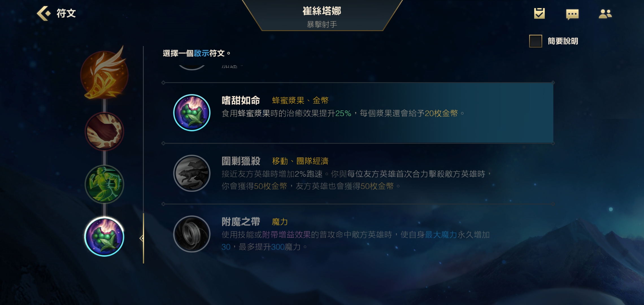The height and width of the screenshot is (305, 644).
Task: Select the green running figure rune slot
Action: pos(105,184)
